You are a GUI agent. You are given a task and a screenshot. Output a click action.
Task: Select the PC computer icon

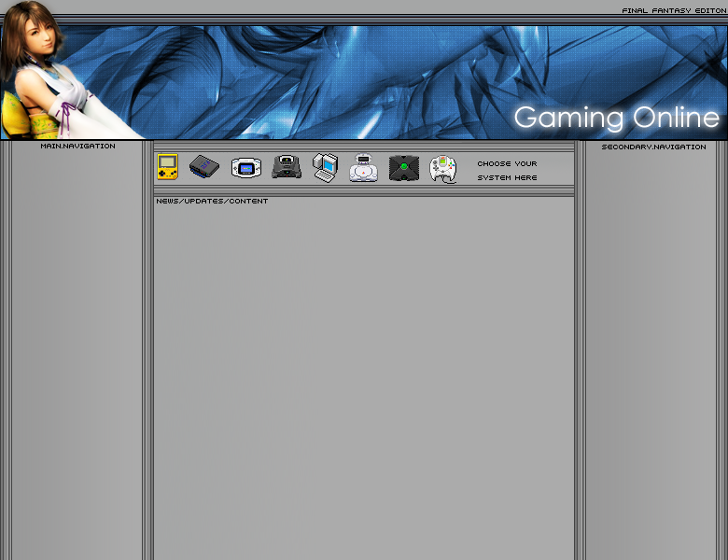tap(325, 168)
